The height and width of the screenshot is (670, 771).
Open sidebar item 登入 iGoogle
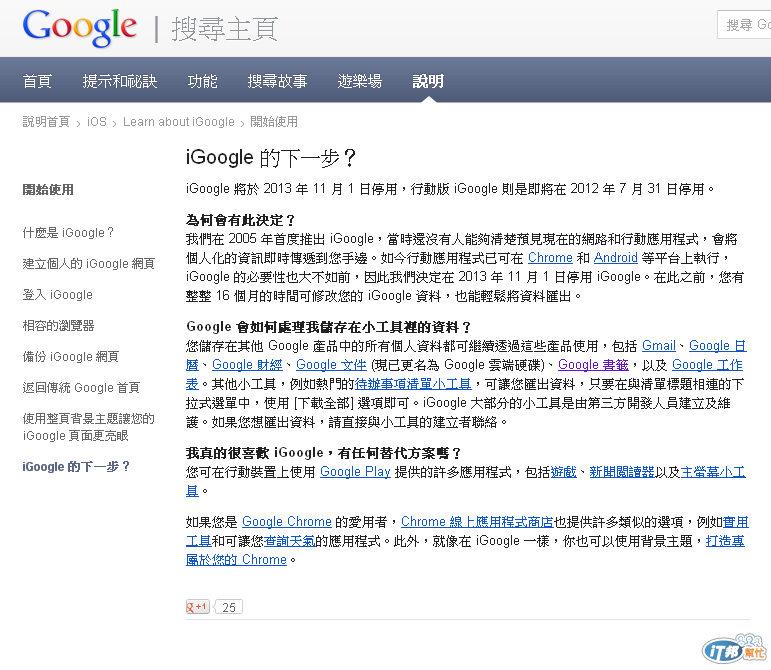point(58,295)
